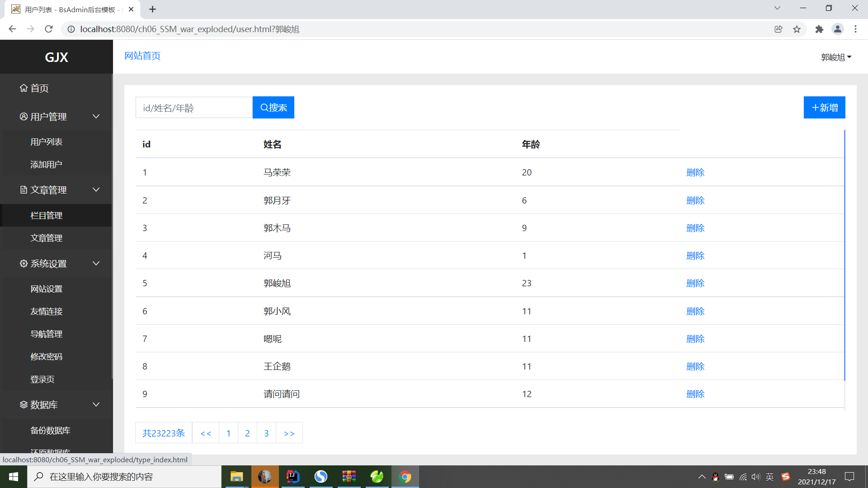Click the document icon beside 文章管理
Viewport: 868px width, 488px height.
point(24,190)
